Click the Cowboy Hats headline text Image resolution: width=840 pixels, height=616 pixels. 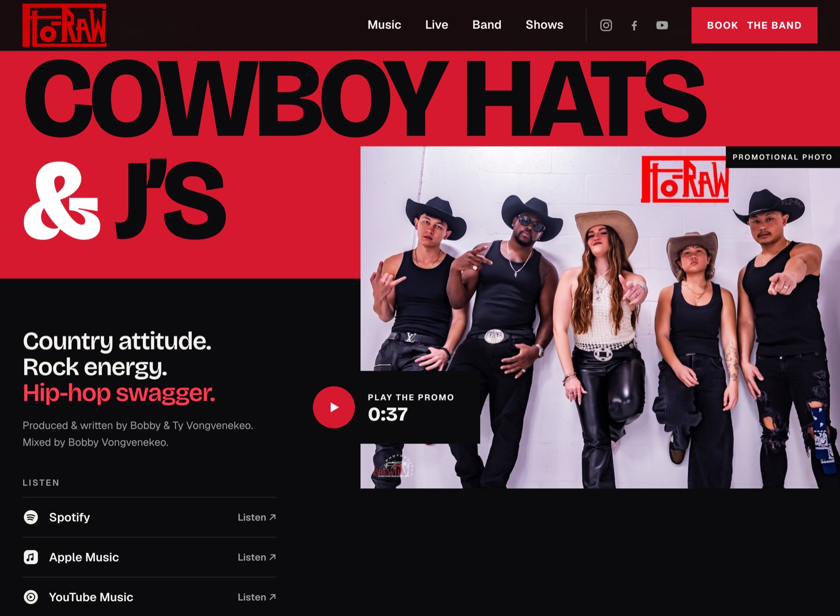(x=365, y=100)
